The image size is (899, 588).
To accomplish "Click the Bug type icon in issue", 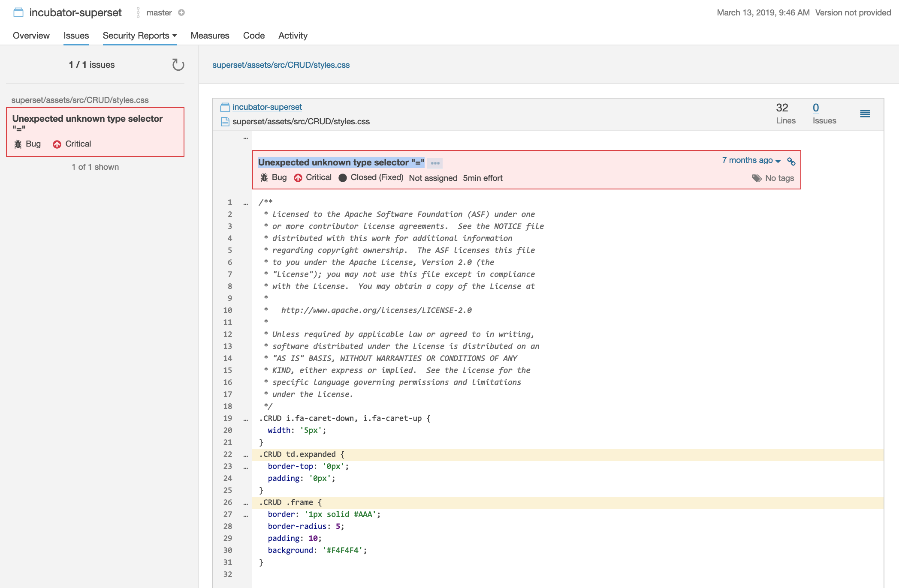I will point(264,177).
